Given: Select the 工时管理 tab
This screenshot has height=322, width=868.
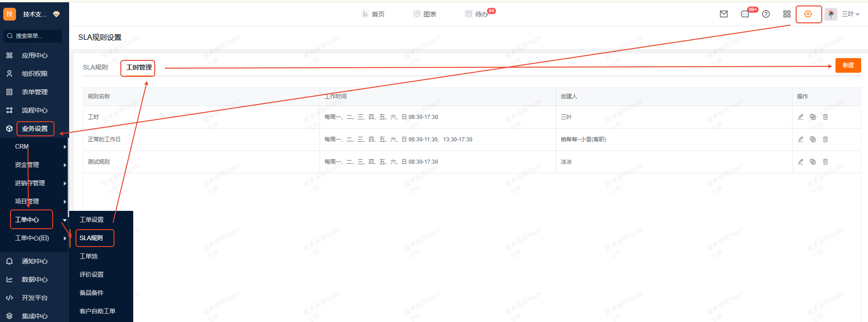Looking at the screenshot, I should (x=139, y=68).
